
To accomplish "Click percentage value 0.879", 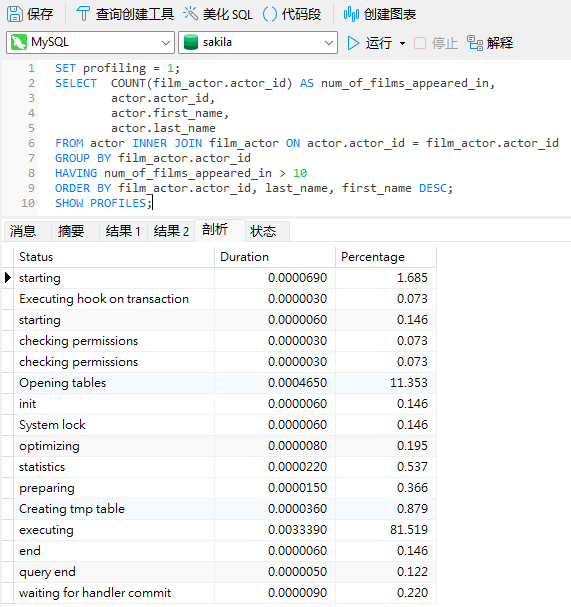I will [412, 508].
